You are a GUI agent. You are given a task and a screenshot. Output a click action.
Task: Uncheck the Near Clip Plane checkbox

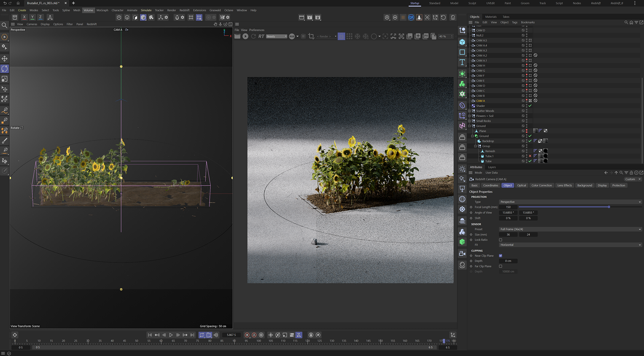tap(500, 256)
